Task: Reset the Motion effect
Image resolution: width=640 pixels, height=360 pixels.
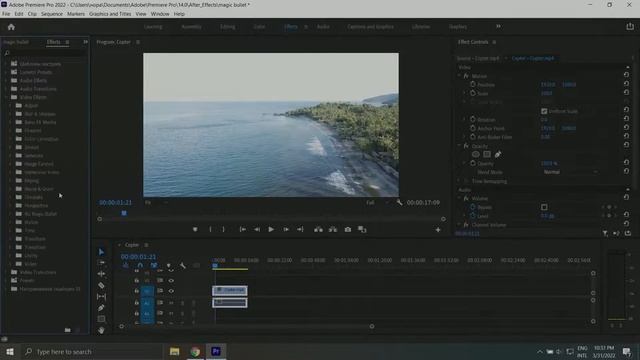Action: pyautogui.click(x=626, y=75)
